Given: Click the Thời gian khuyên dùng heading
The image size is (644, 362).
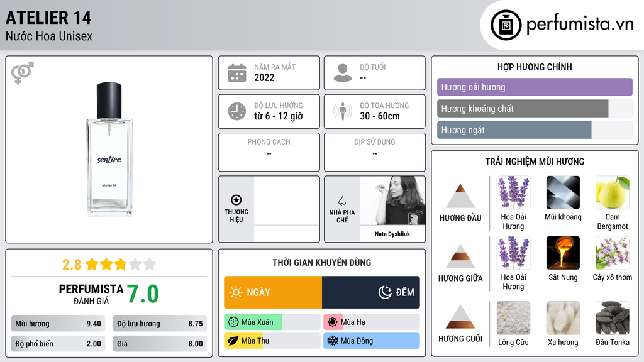Looking at the screenshot, I should click(x=322, y=262).
